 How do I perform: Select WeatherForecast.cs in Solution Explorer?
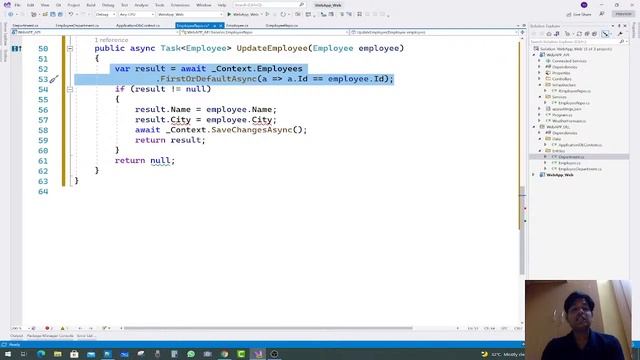tap(569, 121)
